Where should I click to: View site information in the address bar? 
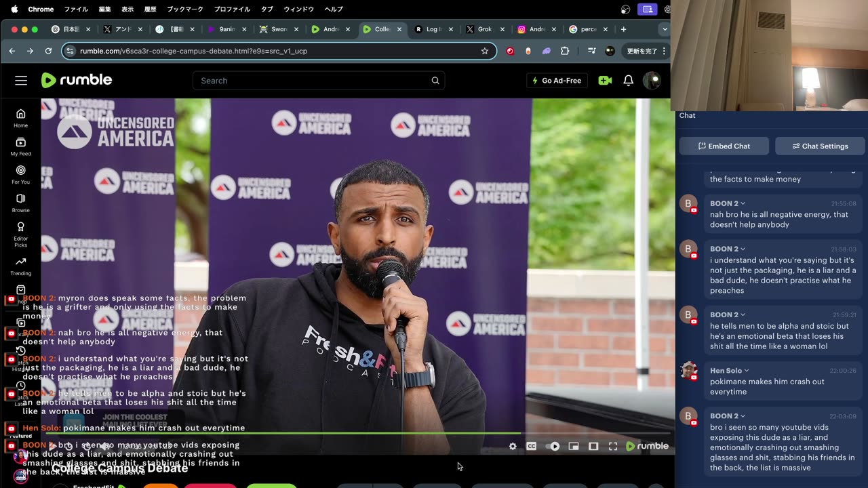click(70, 51)
